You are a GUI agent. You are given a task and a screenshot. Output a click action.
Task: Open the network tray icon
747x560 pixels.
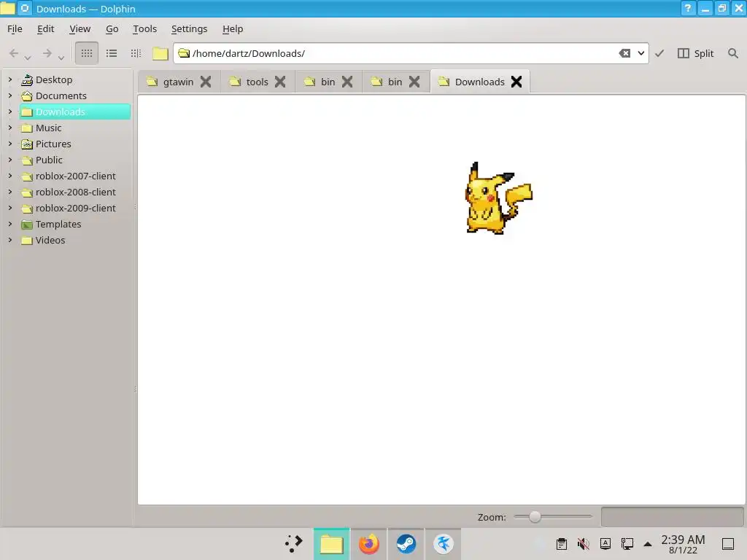click(627, 544)
